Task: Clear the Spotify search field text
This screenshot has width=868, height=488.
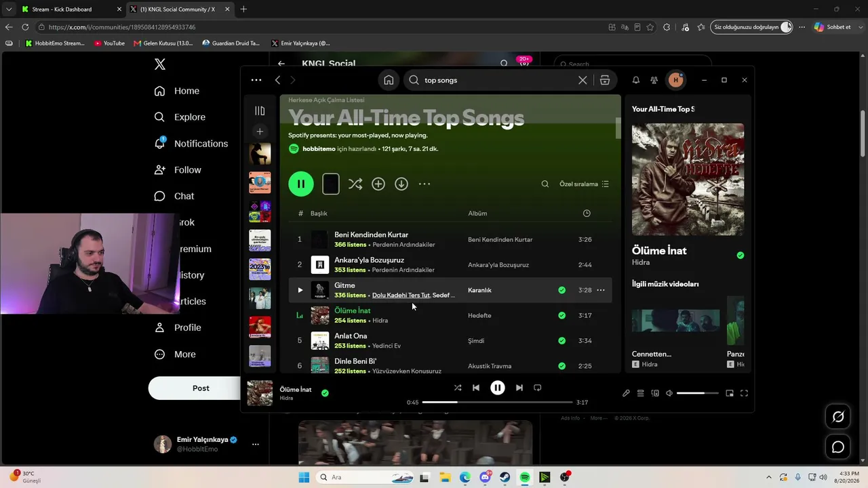Action: pos(583,80)
